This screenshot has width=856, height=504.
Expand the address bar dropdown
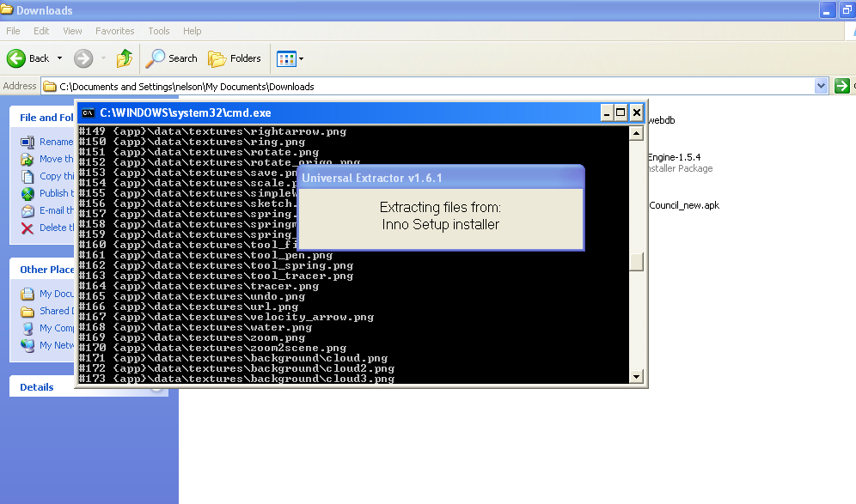click(821, 86)
